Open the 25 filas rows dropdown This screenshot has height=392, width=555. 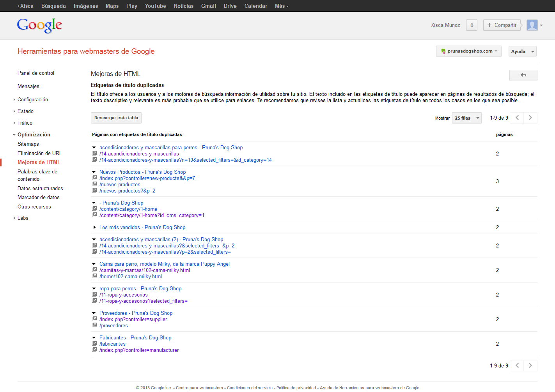pyautogui.click(x=467, y=118)
